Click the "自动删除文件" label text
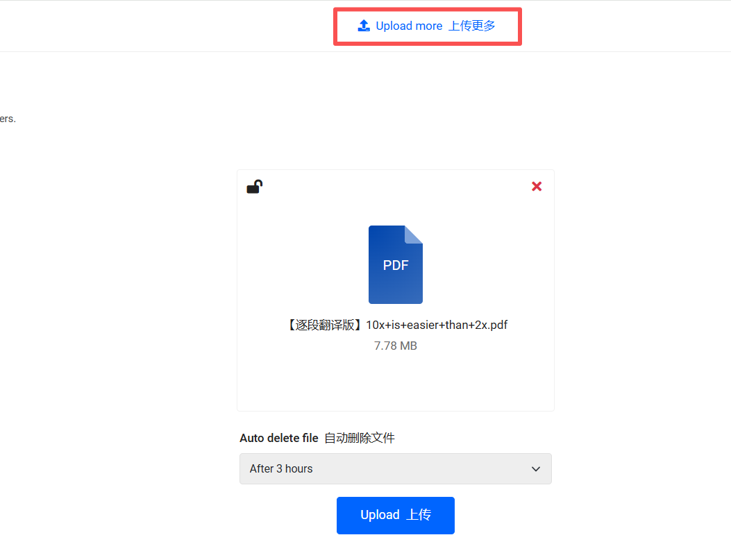Screen dimensions: 731x560 click(x=359, y=438)
